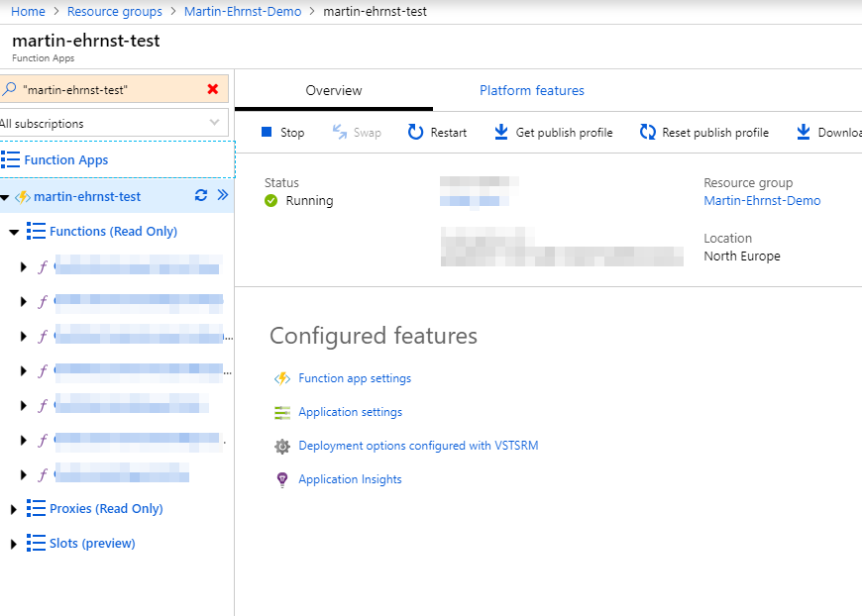Image resolution: width=862 pixels, height=616 pixels.
Task: Click the Functions (Read Only) list icon
Action: (x=36, y=232)
